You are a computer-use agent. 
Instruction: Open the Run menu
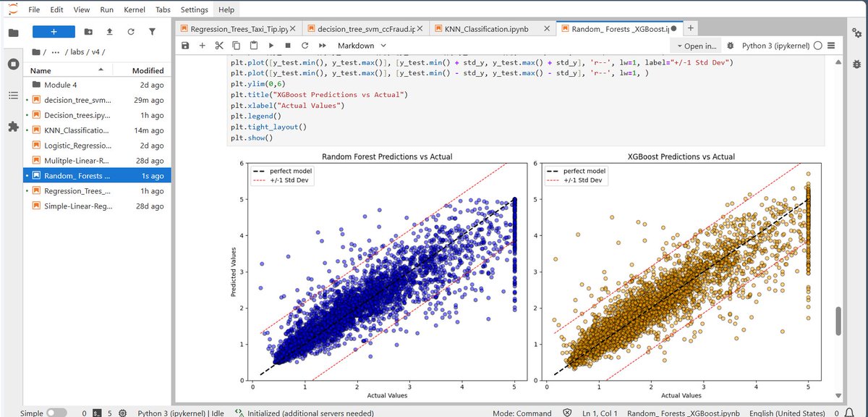pyautogui.click(x=106, y=10)
